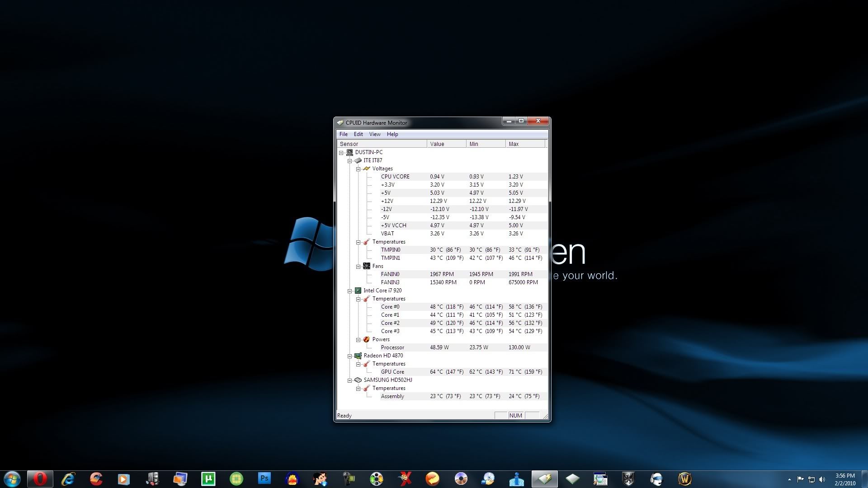Select the Core #3 temperature row
This screenshot has height=488, width=868.
click(x=463, y=331)
